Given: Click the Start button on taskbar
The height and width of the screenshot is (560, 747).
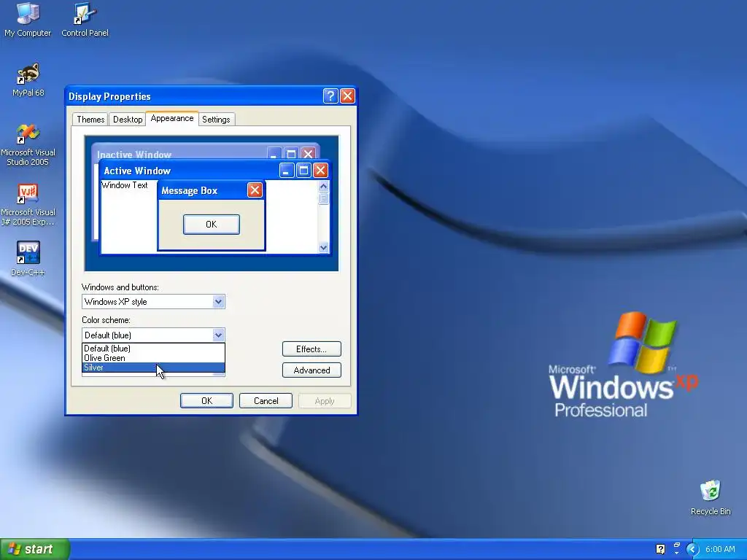Looking at the screenshot, I should 35,549.
